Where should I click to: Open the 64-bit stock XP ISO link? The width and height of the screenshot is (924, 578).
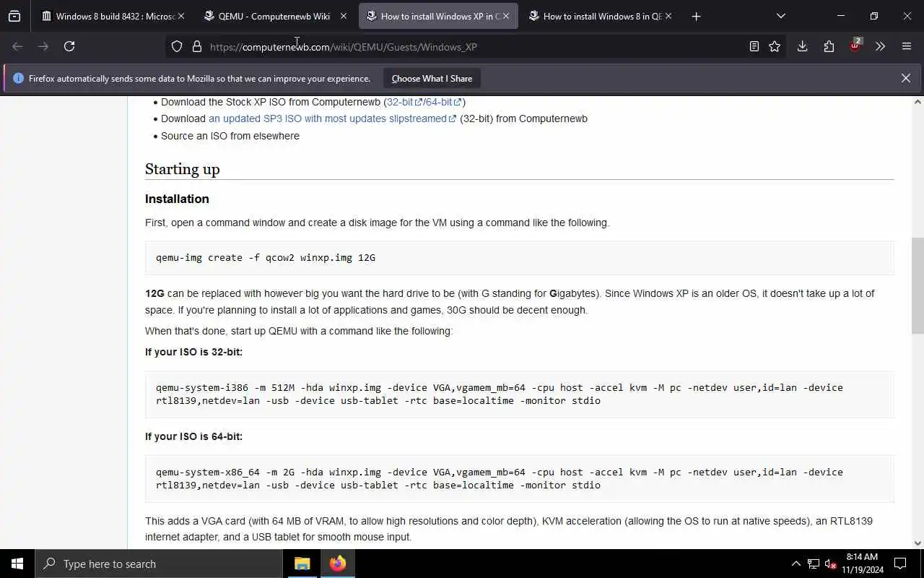click(x=443, y=102)
